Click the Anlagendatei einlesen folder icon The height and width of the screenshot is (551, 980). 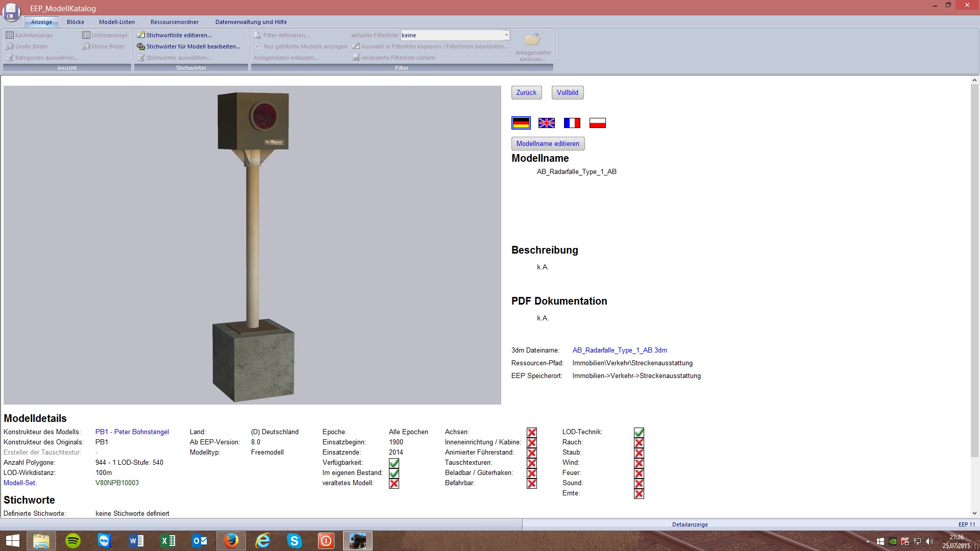coord(532,40)
